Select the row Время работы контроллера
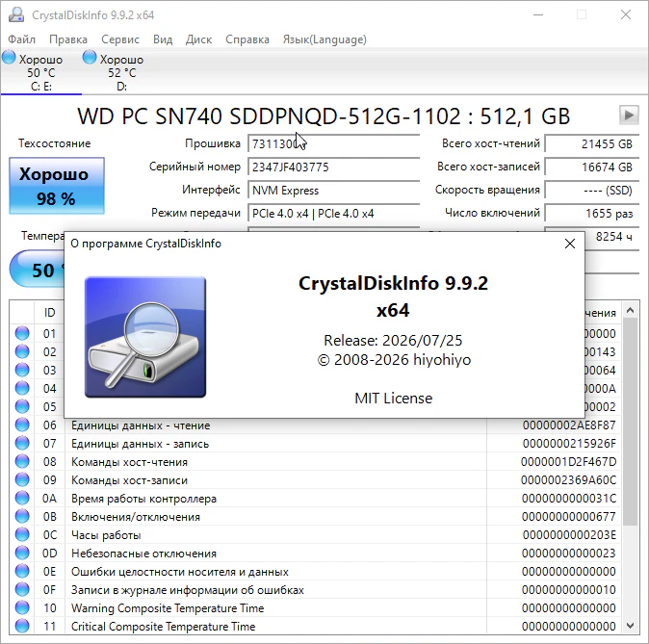This screenshot has height=644, width=649. click(x=316, y=499)
